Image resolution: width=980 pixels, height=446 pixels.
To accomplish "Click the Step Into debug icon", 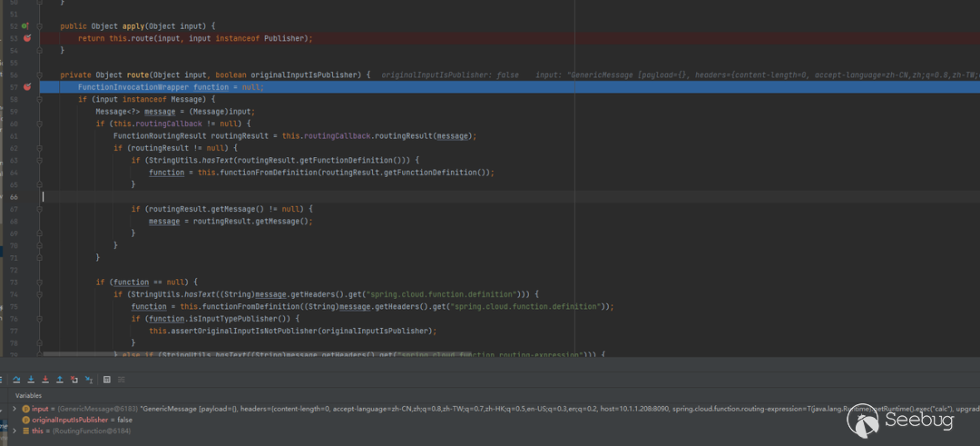I will click(x=31, y=379).
